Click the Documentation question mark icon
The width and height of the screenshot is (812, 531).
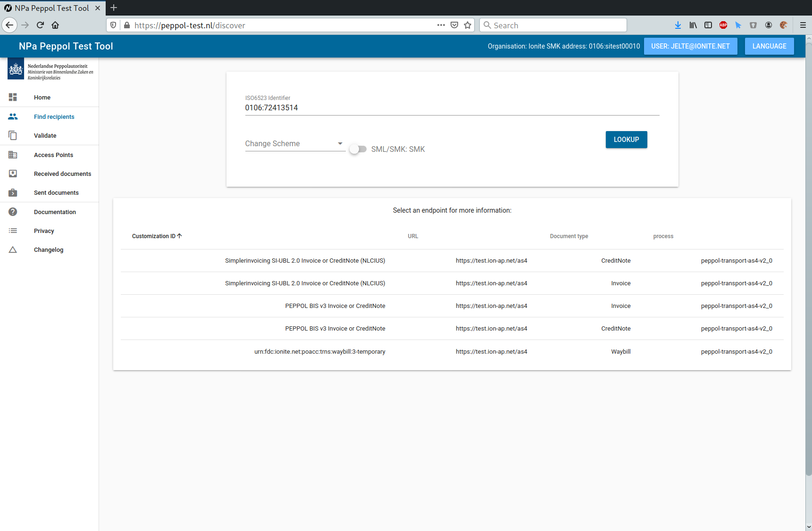(13, 212)
